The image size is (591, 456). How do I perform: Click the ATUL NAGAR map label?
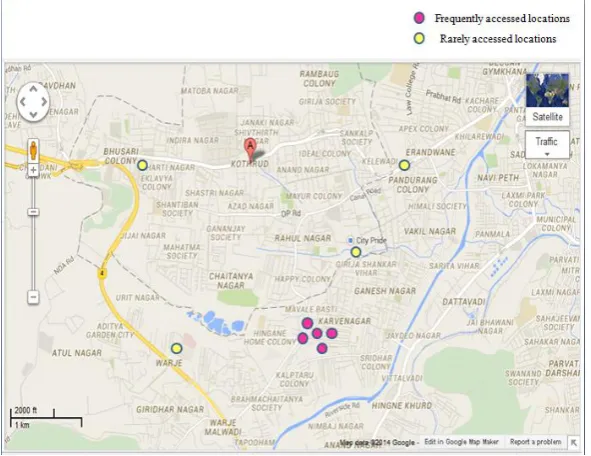(77, 353)
